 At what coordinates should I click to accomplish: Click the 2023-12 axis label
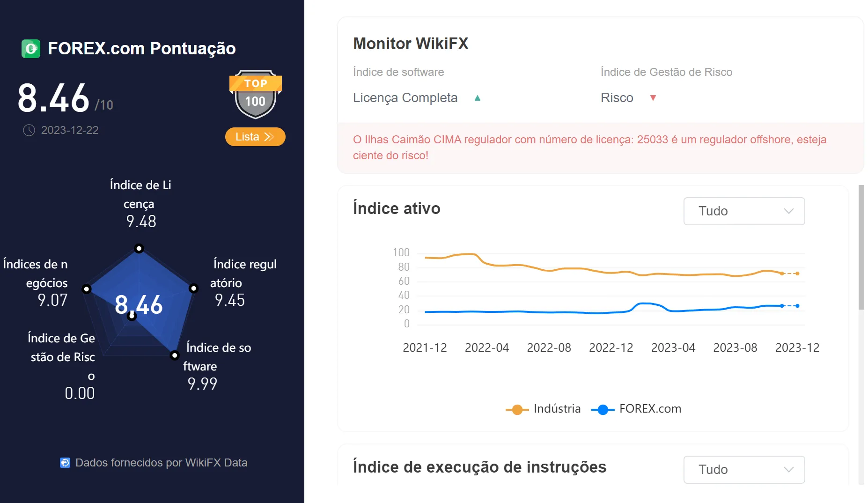(797, 348)
